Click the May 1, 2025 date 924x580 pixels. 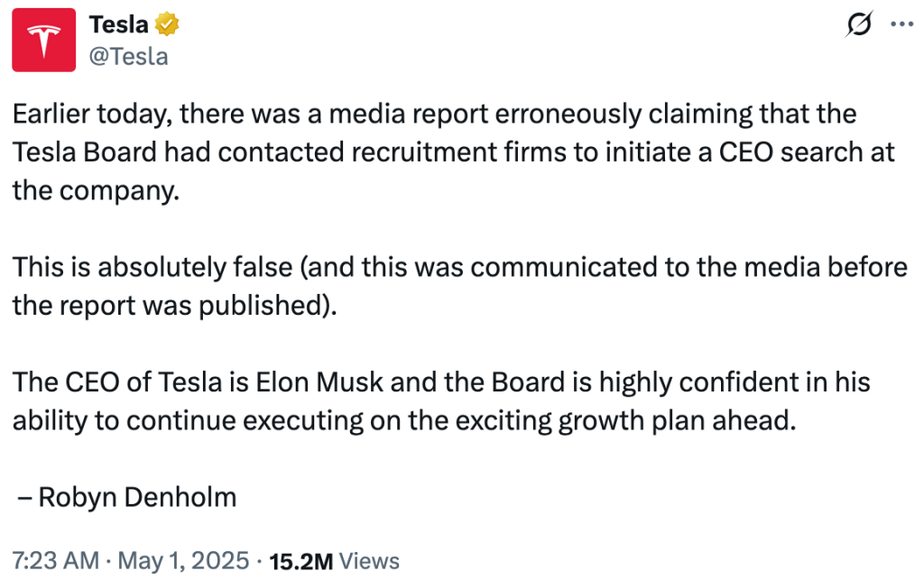coord(182,560)
